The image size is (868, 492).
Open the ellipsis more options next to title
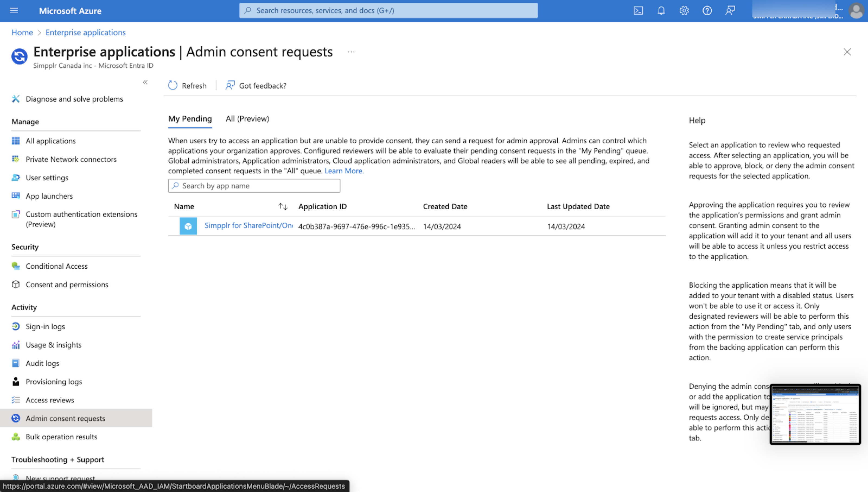coord(351,52)
